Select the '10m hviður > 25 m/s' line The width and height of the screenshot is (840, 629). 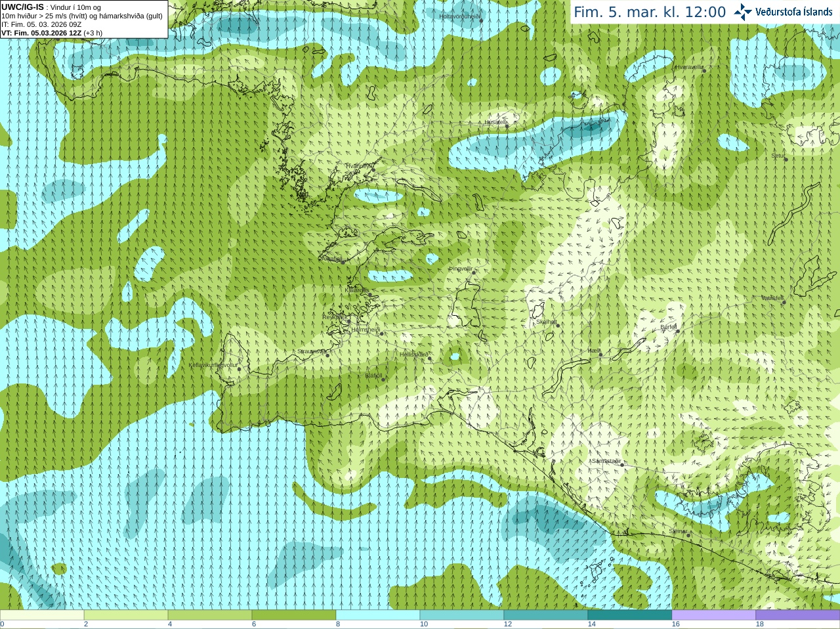[x=82, y=16]
